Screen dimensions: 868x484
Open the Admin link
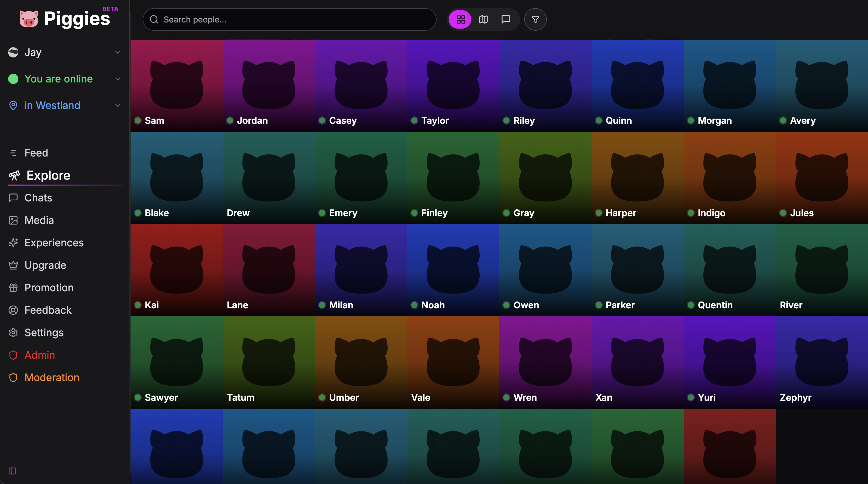click(40, 355)
